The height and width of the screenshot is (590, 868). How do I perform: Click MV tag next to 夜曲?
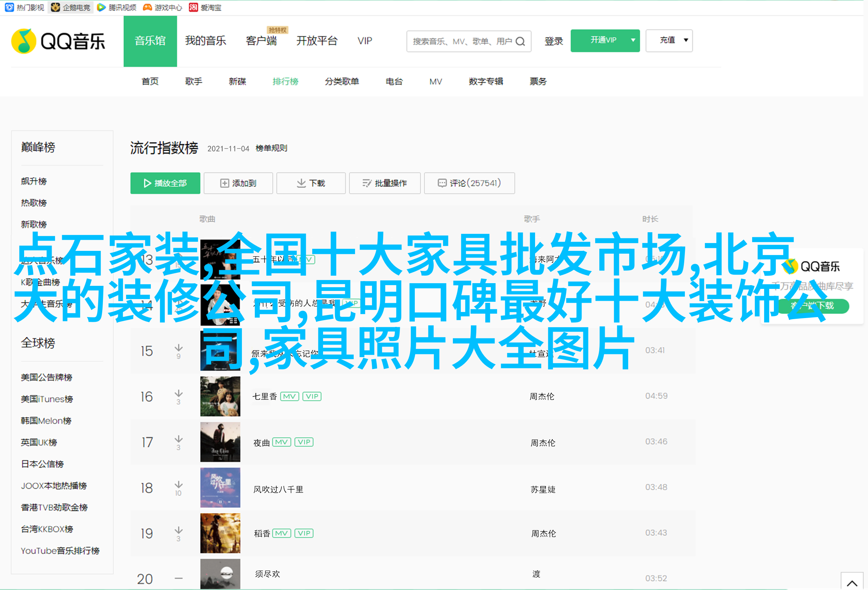282,442
